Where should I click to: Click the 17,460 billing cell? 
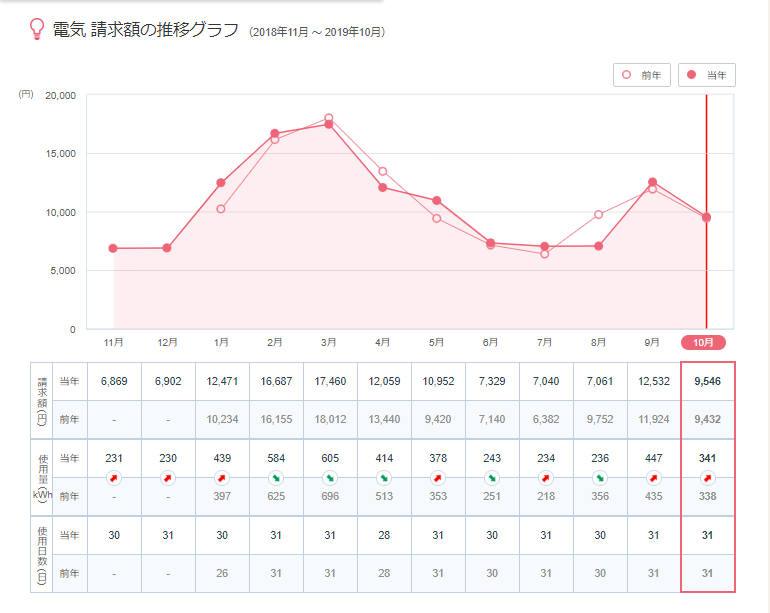click(x=330, y=381)
